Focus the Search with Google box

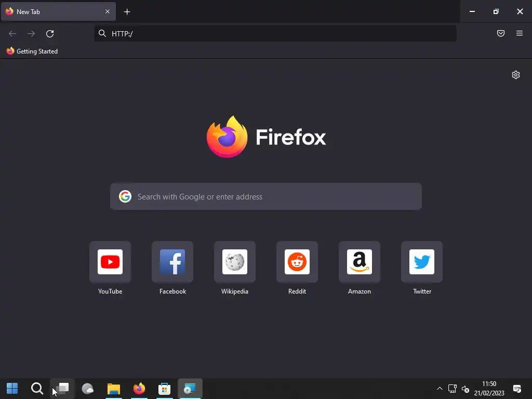tap(266, 196)
